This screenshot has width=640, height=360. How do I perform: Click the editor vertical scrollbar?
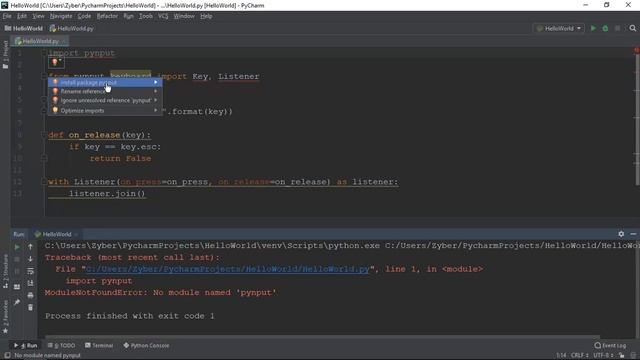pyautogui.click(x=637, y=120)
